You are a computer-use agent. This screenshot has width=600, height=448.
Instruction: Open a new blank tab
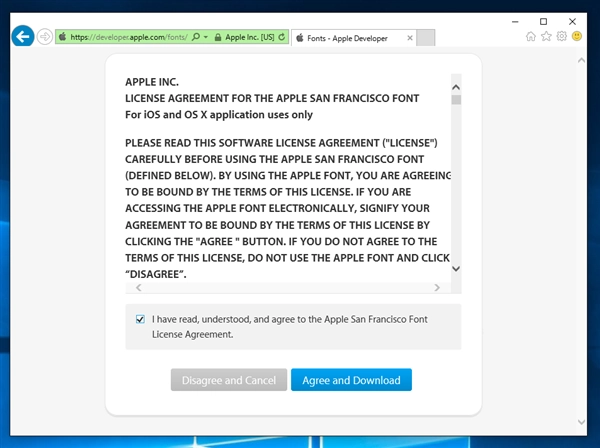(426, 38)
